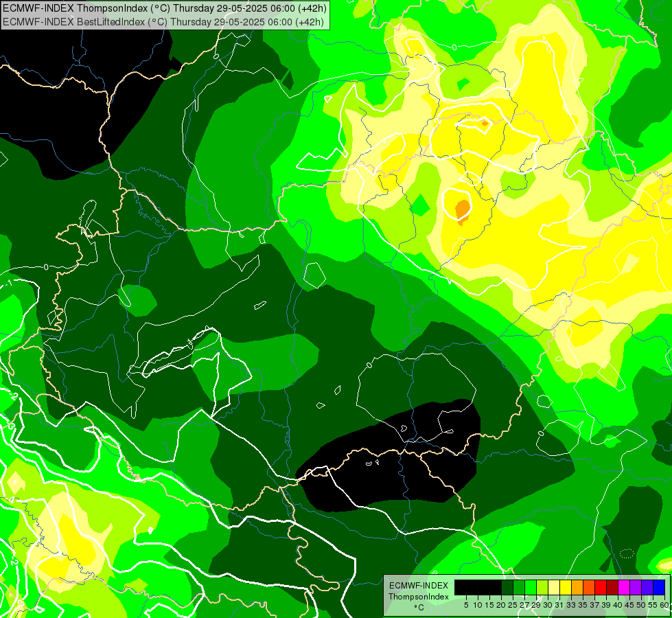This screenshot has width=672, height=618.
Task: Click the legend value '30'
Action: pyautogui.click(x=548, y=605)
